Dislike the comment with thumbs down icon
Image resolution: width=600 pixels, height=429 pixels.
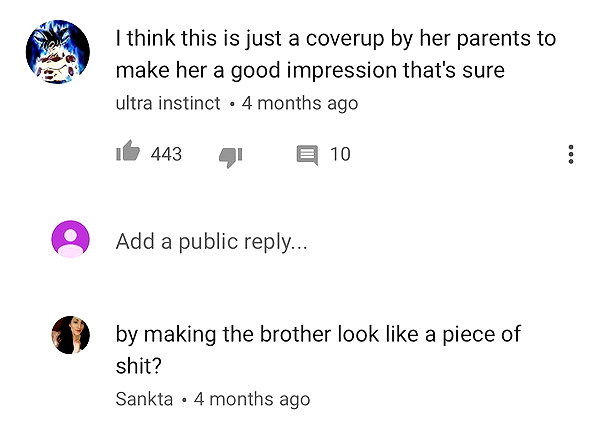coord(230,157)
